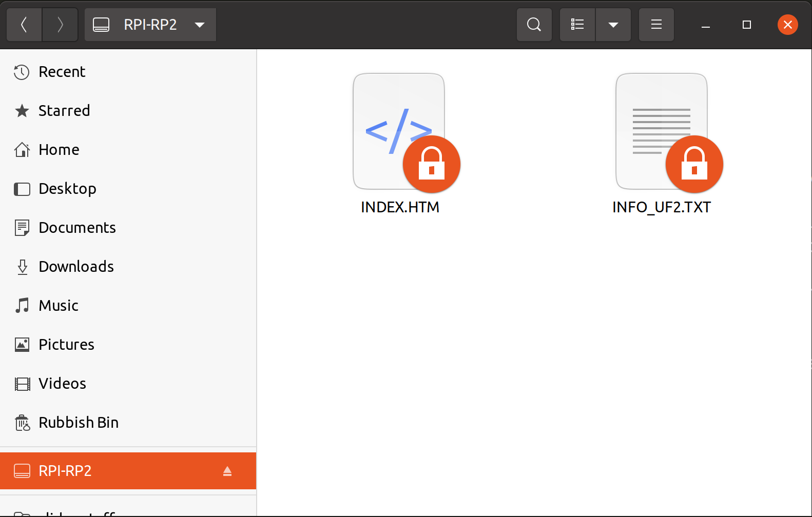Select Starred in the sidebar
Screen dimensions: 812x517
(64, 111)
